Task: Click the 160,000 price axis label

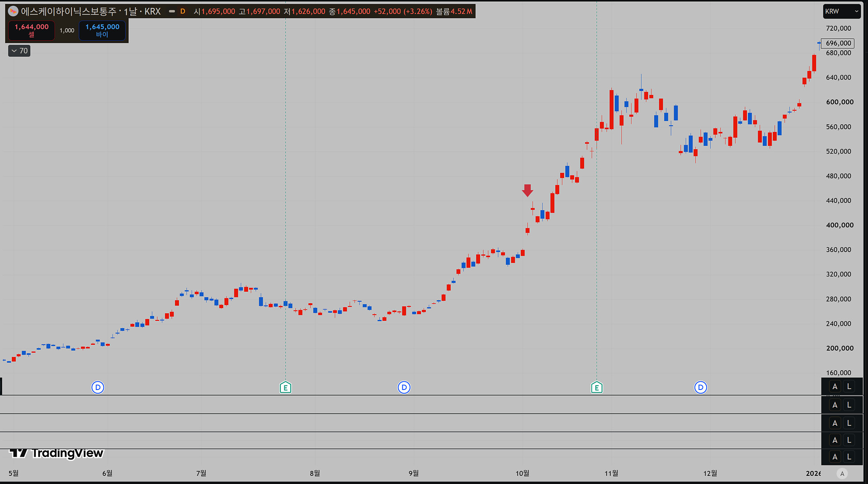Action: (839, 373)
